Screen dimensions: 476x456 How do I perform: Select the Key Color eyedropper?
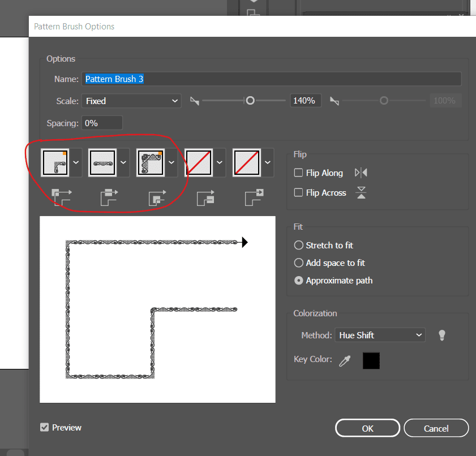[345, 361]
